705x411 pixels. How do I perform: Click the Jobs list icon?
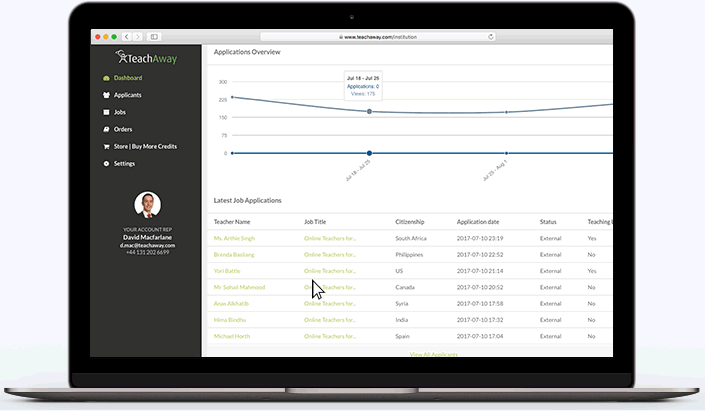click(x=106, y=112)
